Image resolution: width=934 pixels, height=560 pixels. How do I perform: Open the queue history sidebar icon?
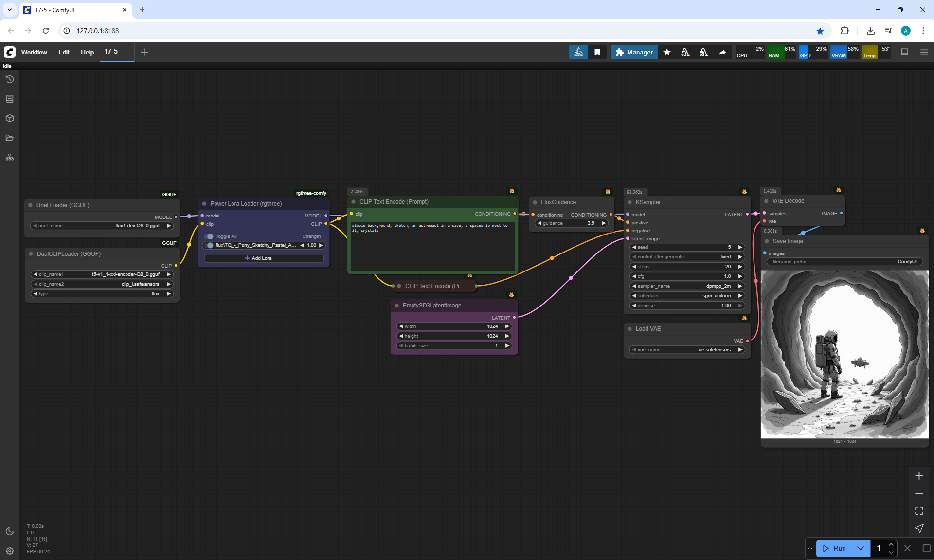(x=10, y=79)
